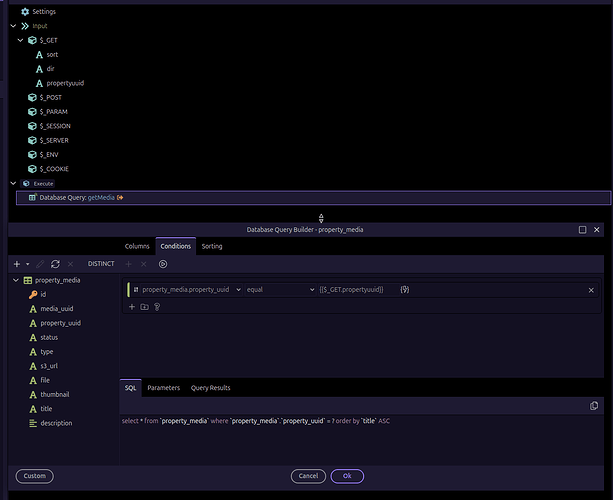The height and width of the screenshot is (500, 613).
Task: Collapse the property_media table tree
Action: point(15,281)
